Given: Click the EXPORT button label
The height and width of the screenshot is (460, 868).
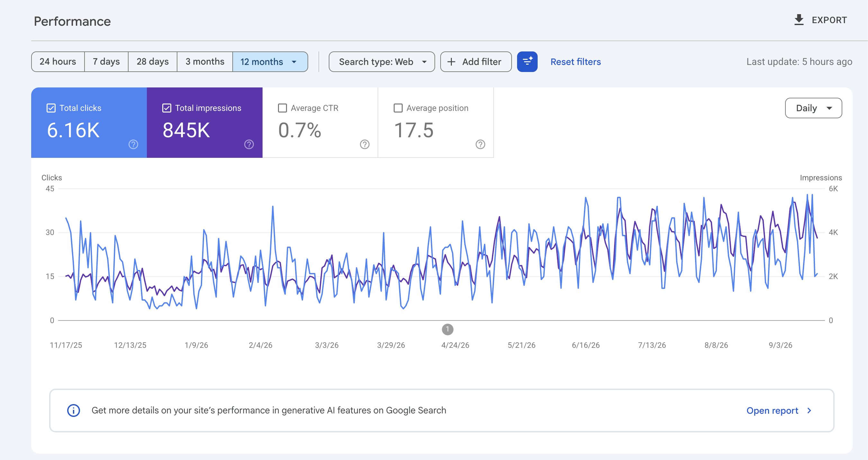Looking at the screenshot, I should (x=829, y=20).
